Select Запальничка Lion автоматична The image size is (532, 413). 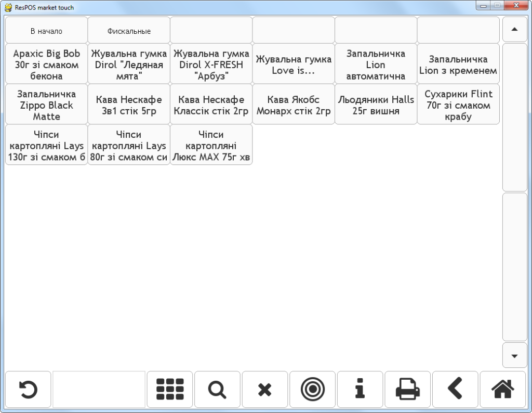point(376,64)
